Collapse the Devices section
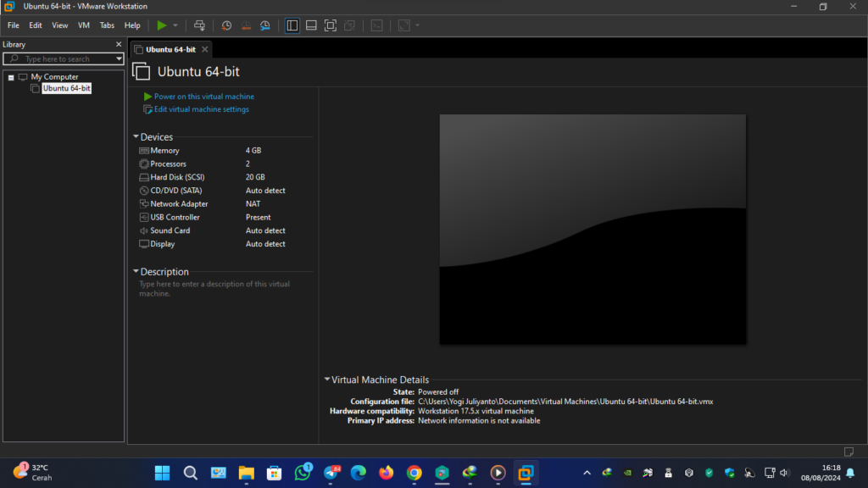Image resolution: width=868 pixels, height=488 pixels. point(136,136)
